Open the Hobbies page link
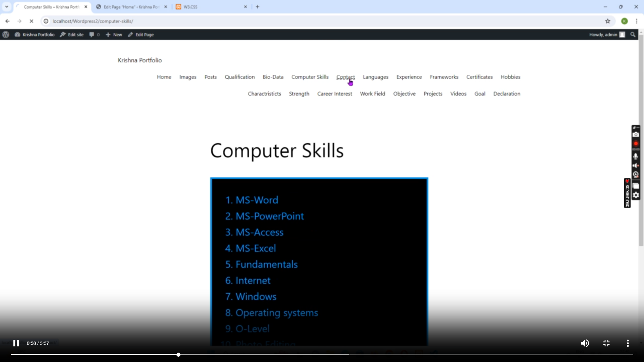 tap(511, 77)
